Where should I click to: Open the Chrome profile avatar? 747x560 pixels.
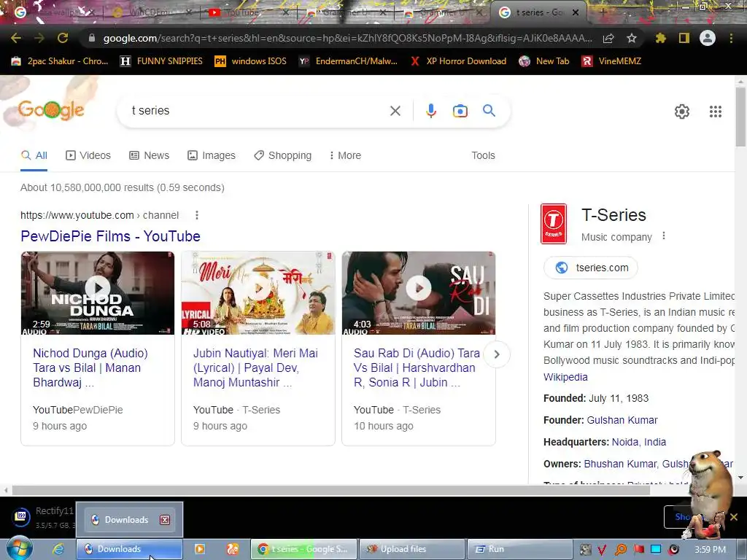[708, 38]
